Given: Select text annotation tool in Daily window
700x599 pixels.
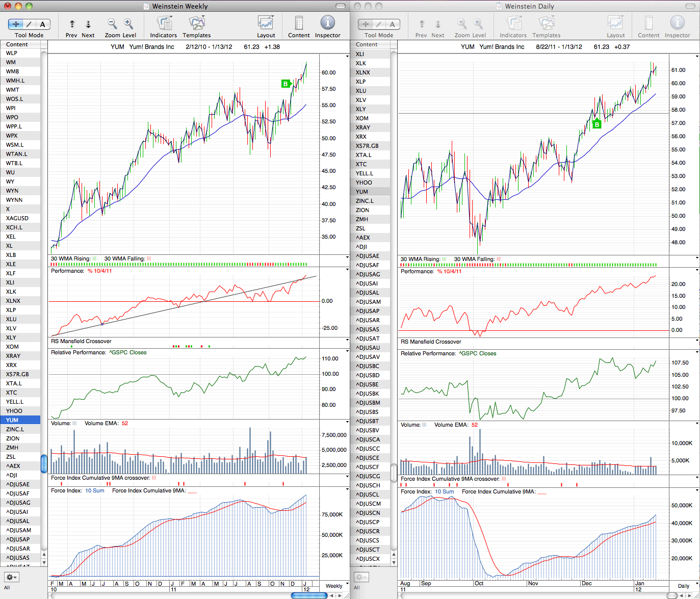Looking at the screenshot, I should (x=393, y=24).
